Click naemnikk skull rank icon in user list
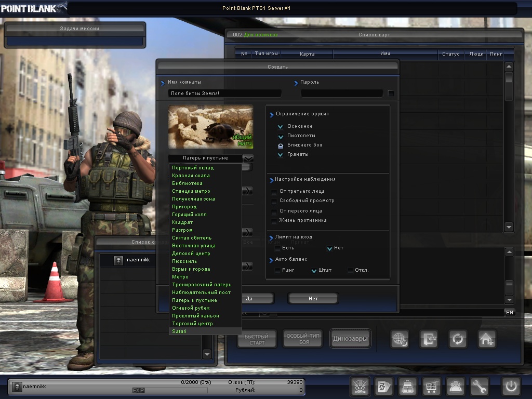The height and width of the screenshot is (399, 532). (x=118, y=260)
